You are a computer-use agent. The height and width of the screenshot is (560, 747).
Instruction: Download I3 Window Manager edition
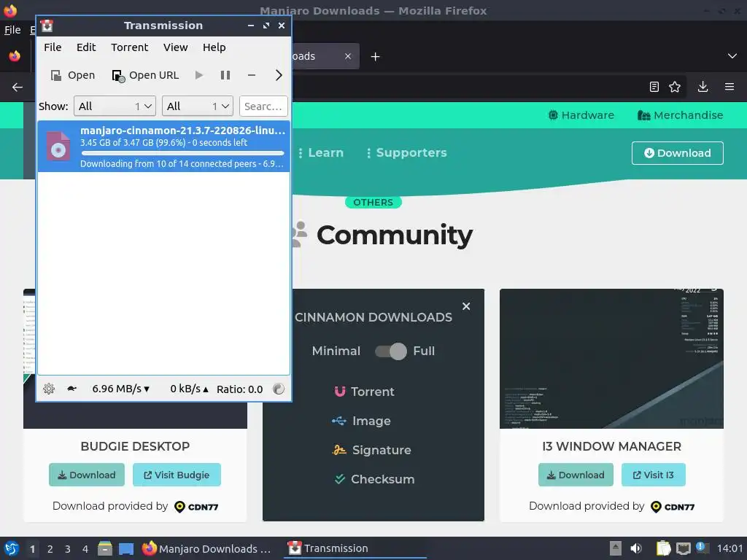tap(576, 475)
